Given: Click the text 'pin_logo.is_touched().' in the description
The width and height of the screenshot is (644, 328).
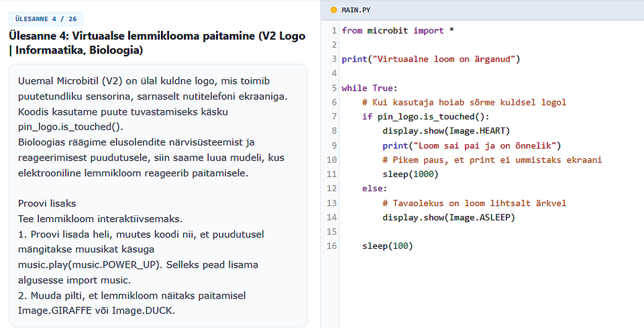Looking at the screenshot, I should 70,127.
